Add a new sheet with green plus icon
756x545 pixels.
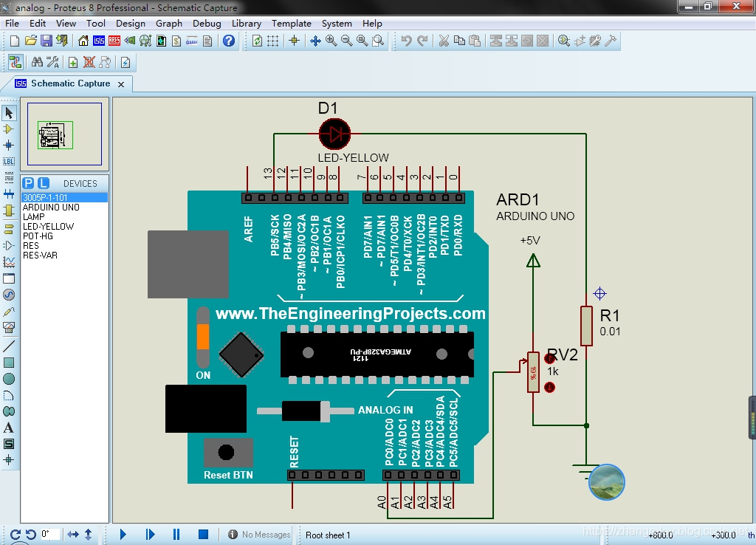click(x=73, y=62)
